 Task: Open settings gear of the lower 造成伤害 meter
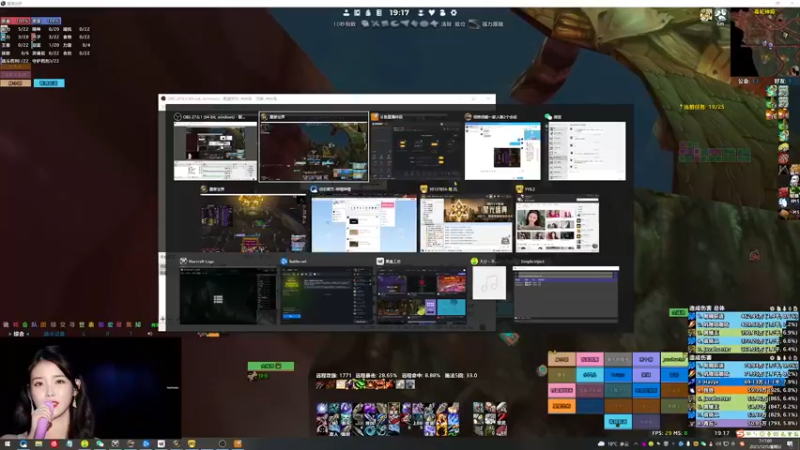point(772,358)
